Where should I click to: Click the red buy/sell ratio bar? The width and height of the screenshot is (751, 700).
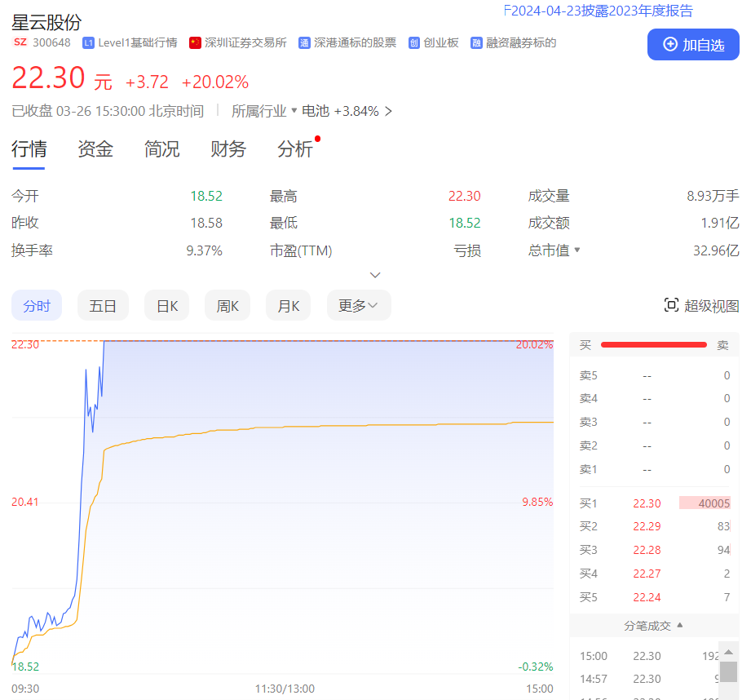[x=654, y=344]
